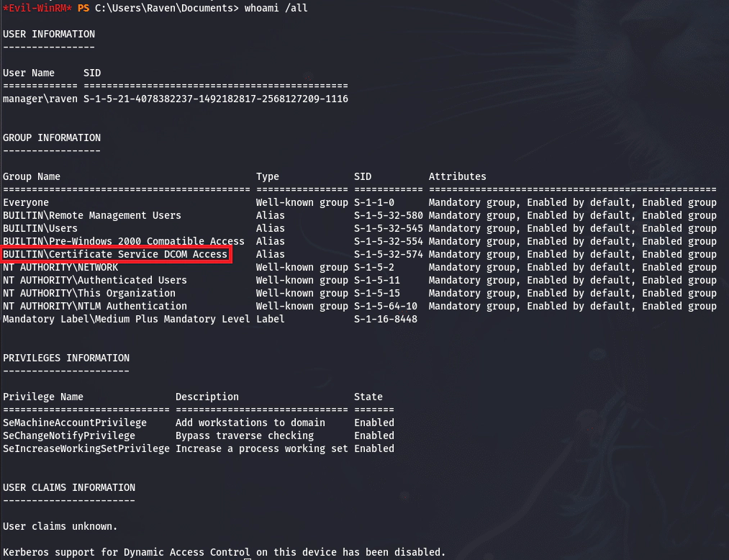Click the S-1-5-32-574 SID value

point(389,254)
